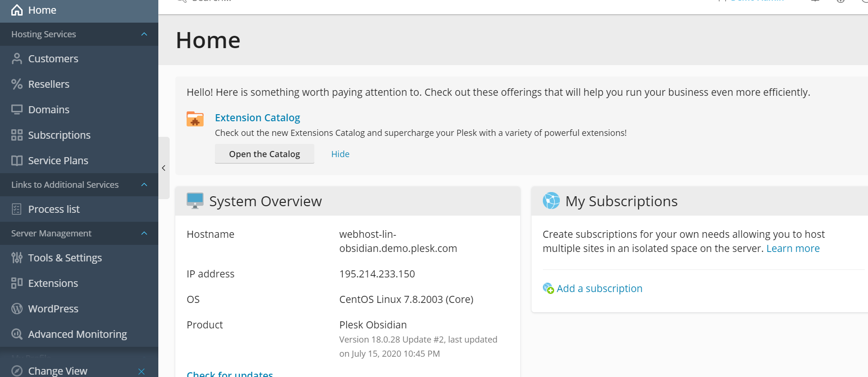Screen dimensions: 868x377
Task: Collapse the Links to Additional Services section
Action: tap(144, 184)
